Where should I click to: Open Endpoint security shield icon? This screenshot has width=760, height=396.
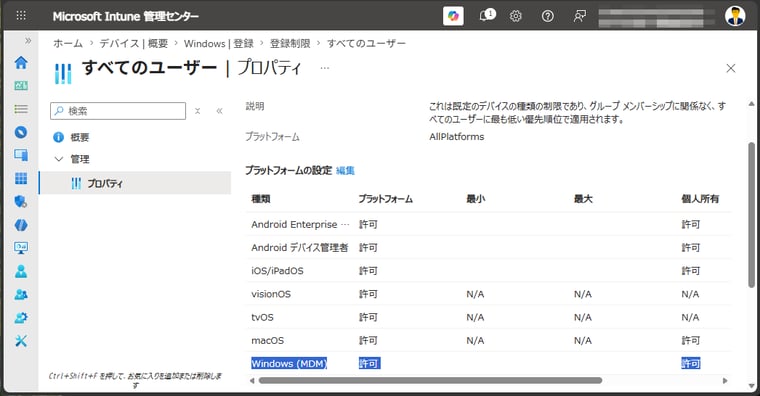(21, 202)
